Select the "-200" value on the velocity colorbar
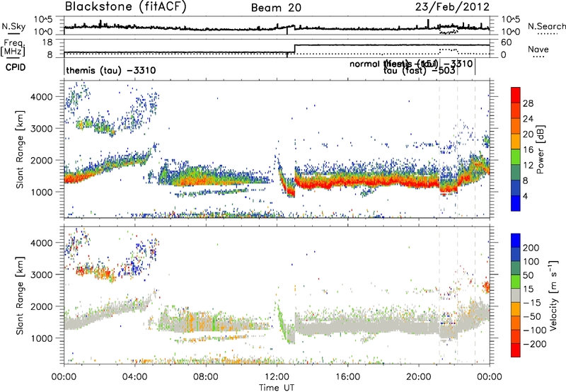 tap(535, 344)
